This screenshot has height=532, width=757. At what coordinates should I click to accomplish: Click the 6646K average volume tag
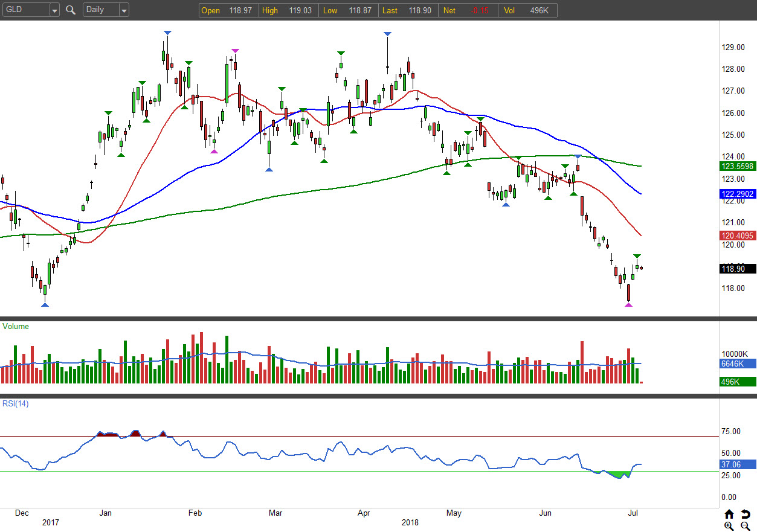click(737, 364)
